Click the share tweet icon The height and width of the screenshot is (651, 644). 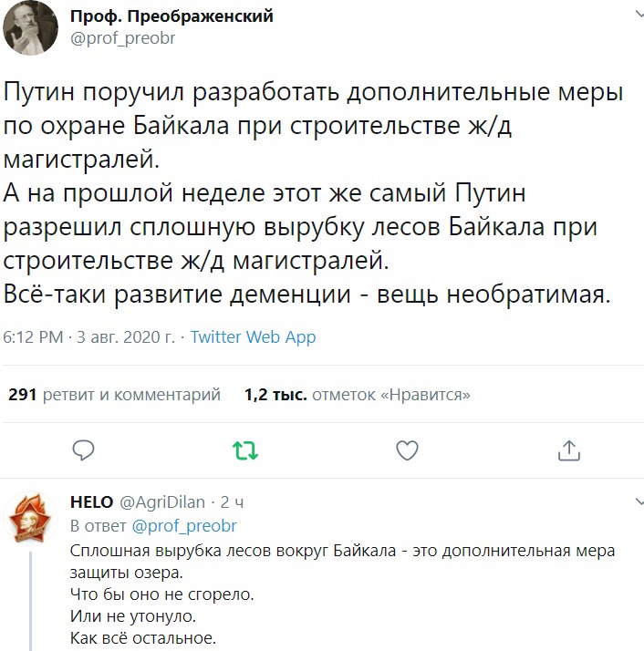click(x=568, y=449)
